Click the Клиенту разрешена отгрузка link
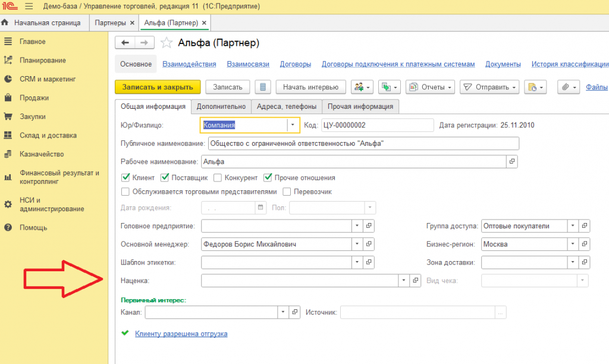Image resolution: width=609 pixels, height=364 pixels. coord(181,334)
